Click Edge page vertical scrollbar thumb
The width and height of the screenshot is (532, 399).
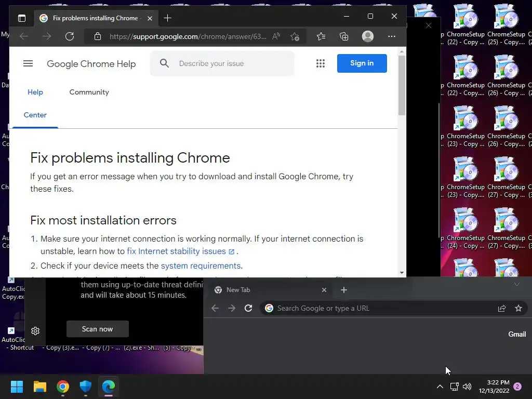click(x=402, y=86)
